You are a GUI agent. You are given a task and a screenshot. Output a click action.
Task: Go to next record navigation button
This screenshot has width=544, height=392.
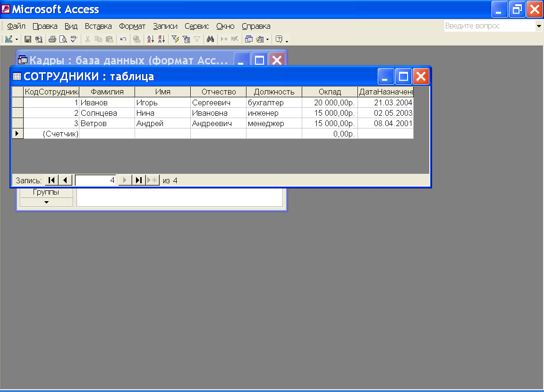click(125, 180)
